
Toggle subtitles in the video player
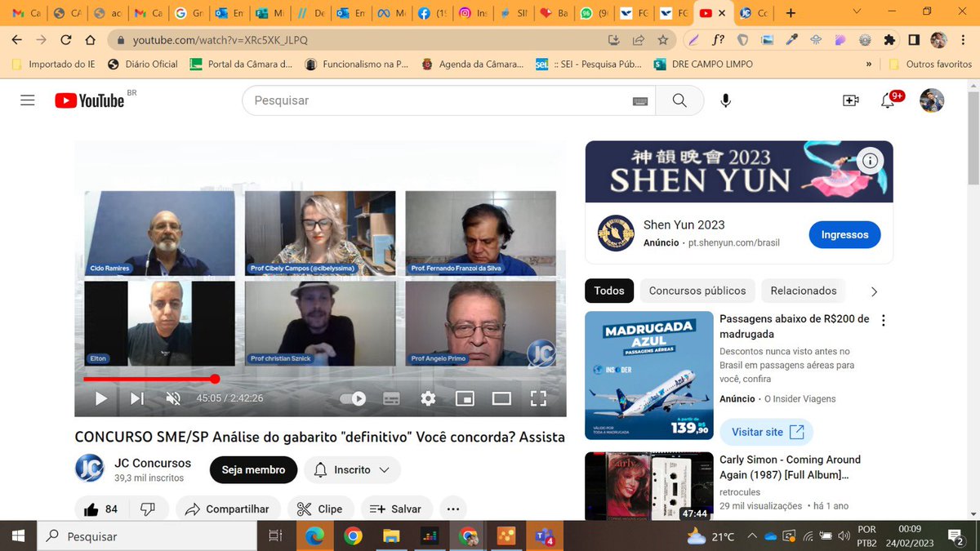pyautogui.click(x=391, y=398)
